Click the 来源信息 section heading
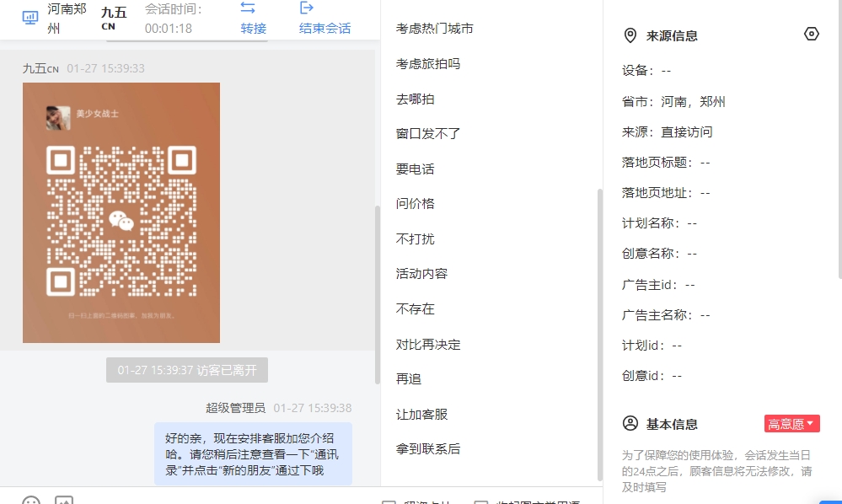The height and width of the screenshot is (504, 842). click(672, 36)
